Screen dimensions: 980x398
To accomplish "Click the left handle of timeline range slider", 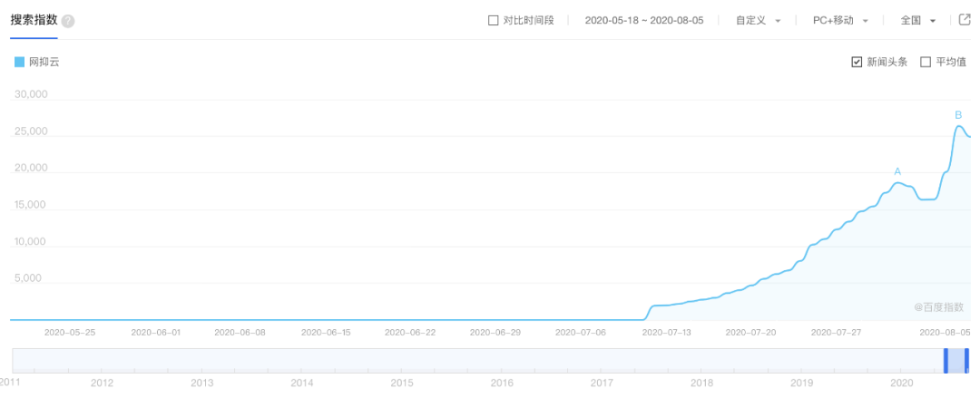I will point(946,360).
